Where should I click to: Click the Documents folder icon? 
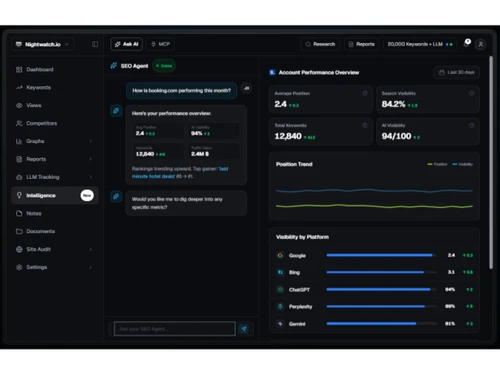point(19,231)
